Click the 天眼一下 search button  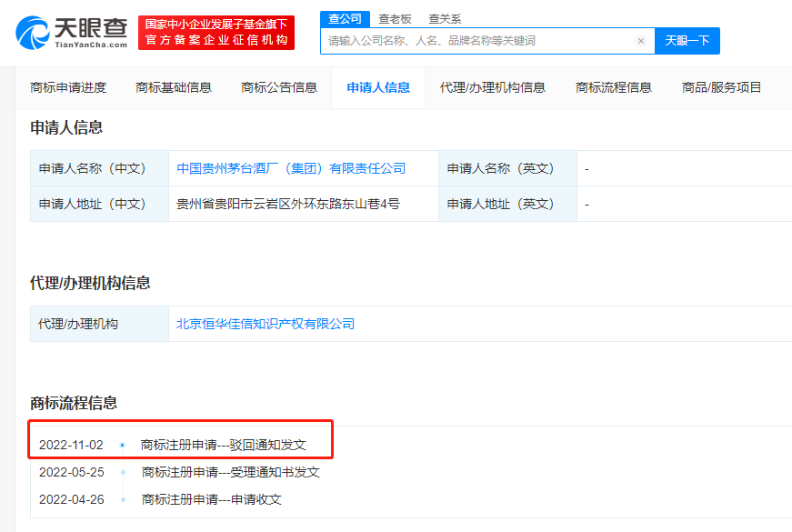[687, 41]
